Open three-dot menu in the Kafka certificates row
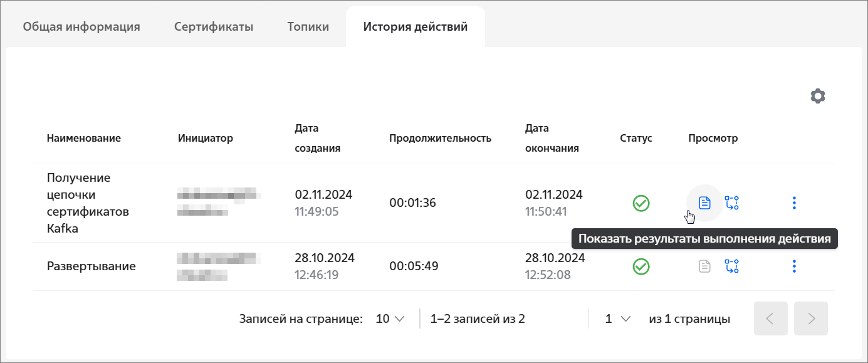Image resolution: width=868 pixels, height=363 pixels. [794, 203]
